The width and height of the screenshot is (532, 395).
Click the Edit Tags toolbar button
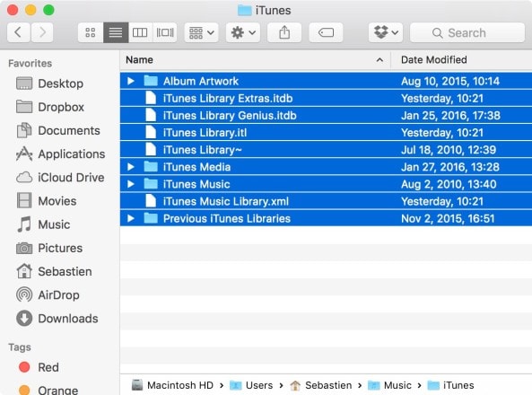326,32
